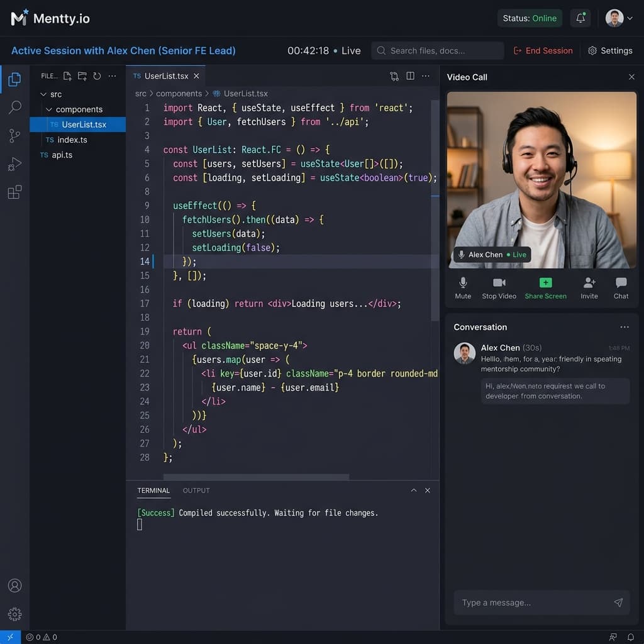Create a new file in explorer
The image size is (644, 644).
(x=67, y=76)
